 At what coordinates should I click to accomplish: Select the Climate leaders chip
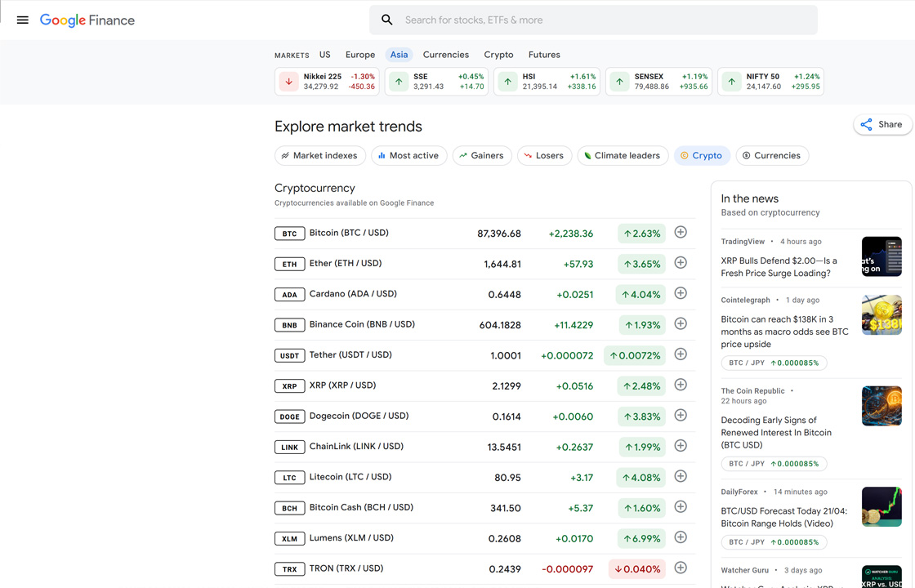pos(623,156)
